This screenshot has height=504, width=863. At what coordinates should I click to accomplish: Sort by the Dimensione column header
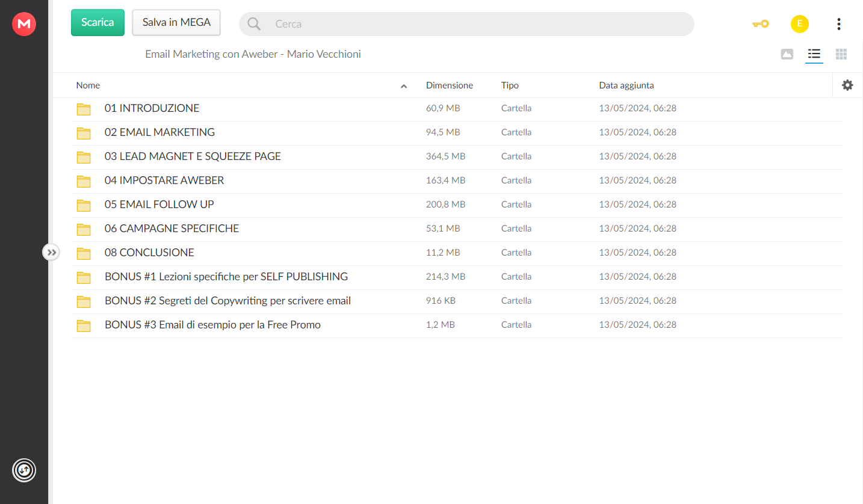click(450, 85)
